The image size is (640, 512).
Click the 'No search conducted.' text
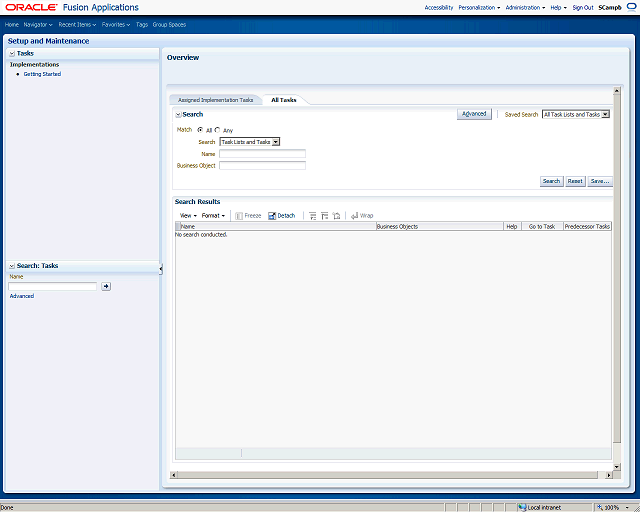pyautogui.click(x=201, y=235)
